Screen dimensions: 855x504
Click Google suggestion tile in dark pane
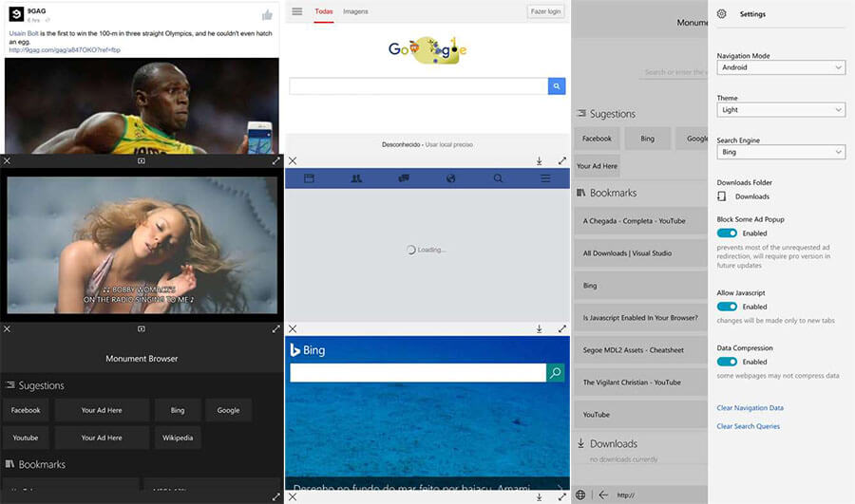pyautogui.click(x=228, y=410)
